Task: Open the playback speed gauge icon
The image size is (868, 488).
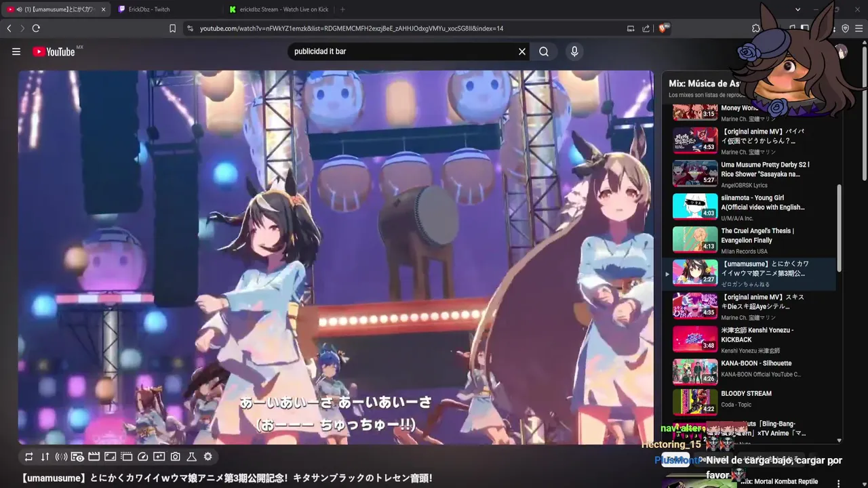Action: 142,457
